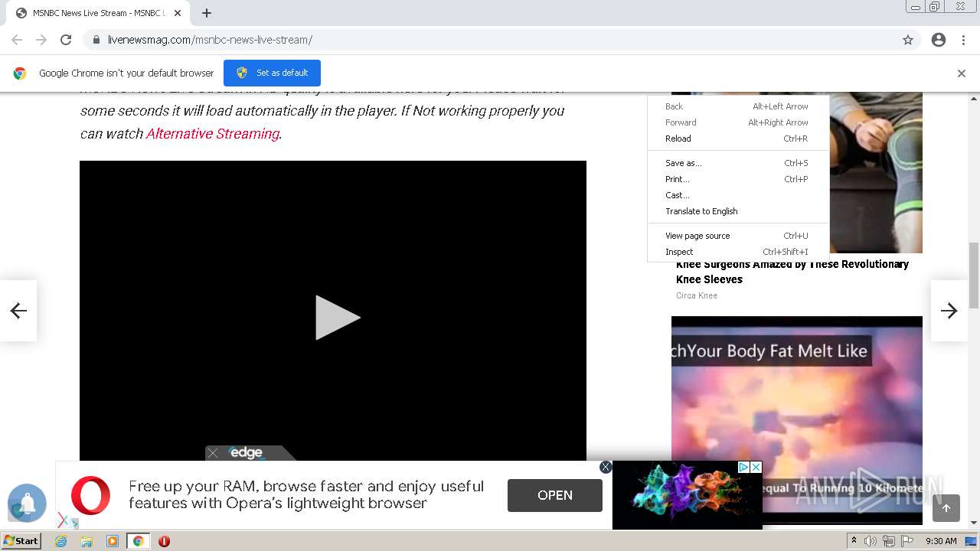Click Chrome taskbar button
The height and width of the screenshot is (551, 980).
tap(139, 541)
